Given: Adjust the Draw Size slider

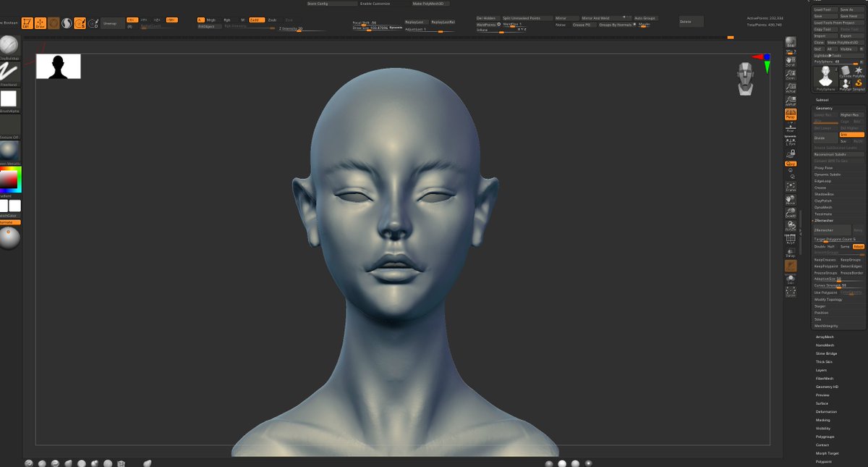Looking at the screenshot, I should (x=377, y=28).
